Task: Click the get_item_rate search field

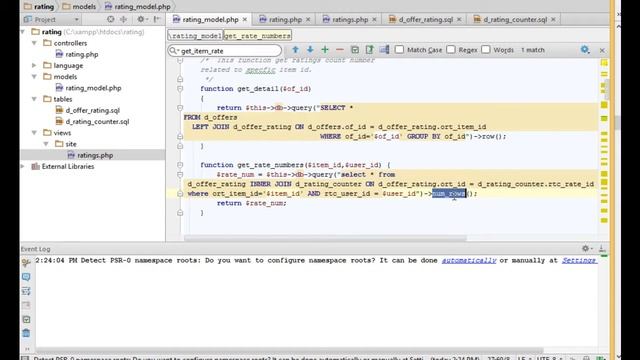Action: (x=225, y=51)
